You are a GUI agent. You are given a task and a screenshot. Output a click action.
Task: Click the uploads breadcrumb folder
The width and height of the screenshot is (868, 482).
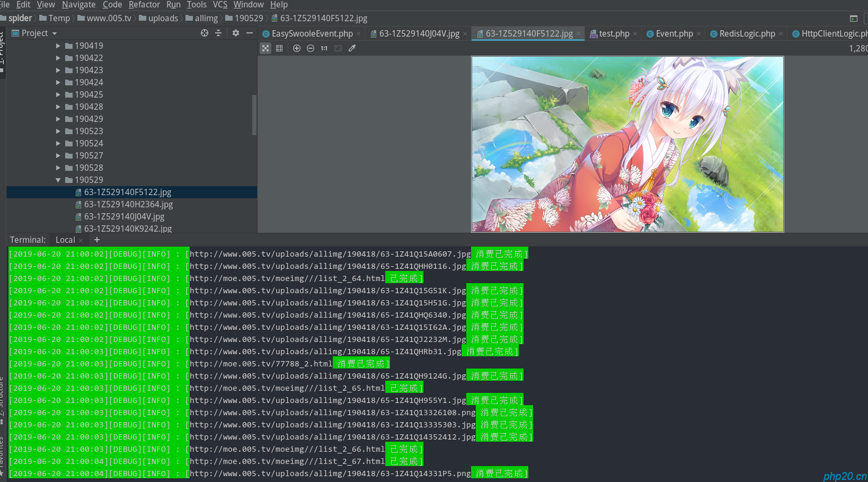158,18
